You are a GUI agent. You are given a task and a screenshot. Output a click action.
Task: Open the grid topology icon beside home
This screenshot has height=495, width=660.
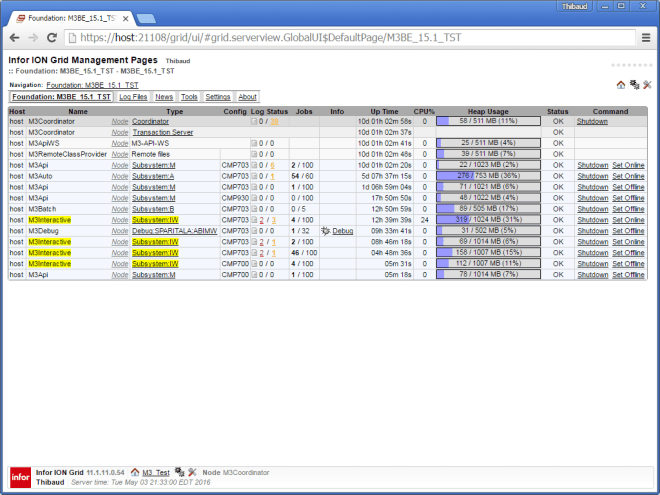(x=633, y=85)
